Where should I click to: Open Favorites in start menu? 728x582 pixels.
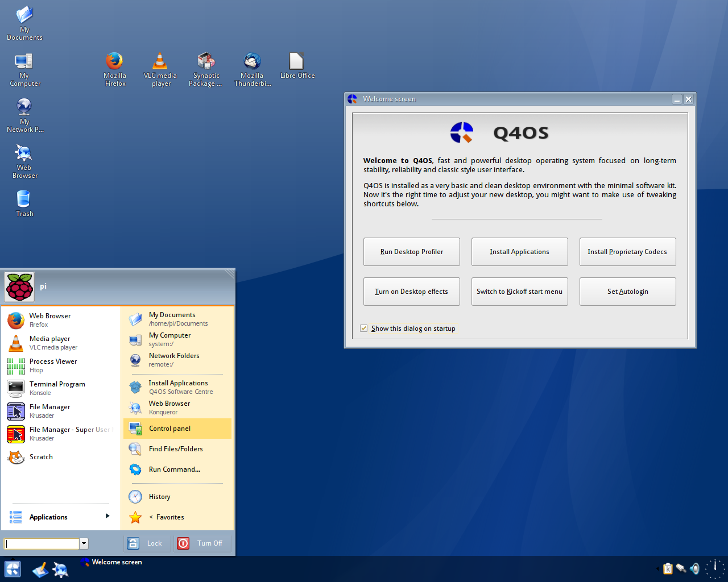pos(177,517)
